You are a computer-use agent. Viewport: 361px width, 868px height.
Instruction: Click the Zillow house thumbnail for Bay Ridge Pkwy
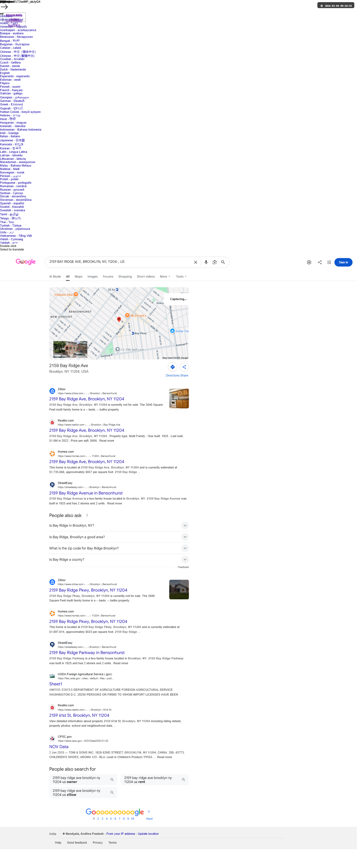179,589
